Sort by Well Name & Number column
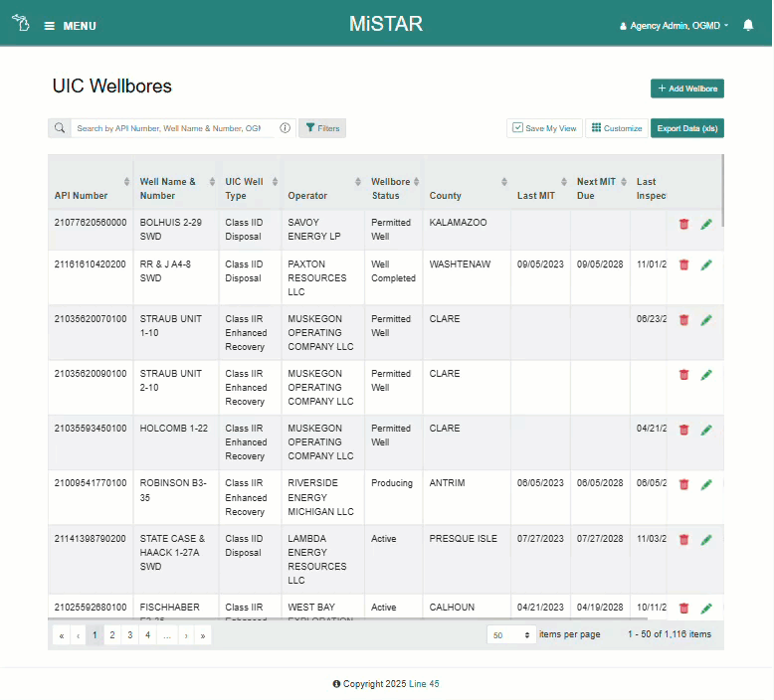774x700 pixels. [212, 182]
